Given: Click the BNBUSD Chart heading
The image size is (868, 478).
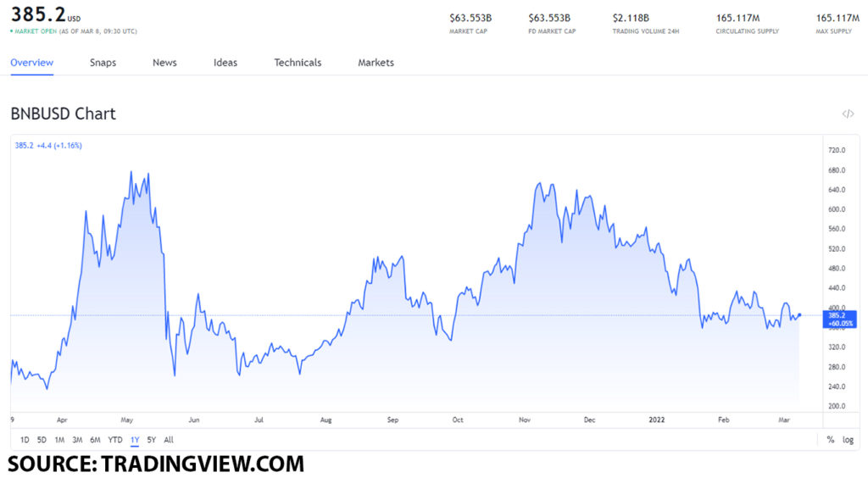Looking at the screenshot, I should coord(63,114).
